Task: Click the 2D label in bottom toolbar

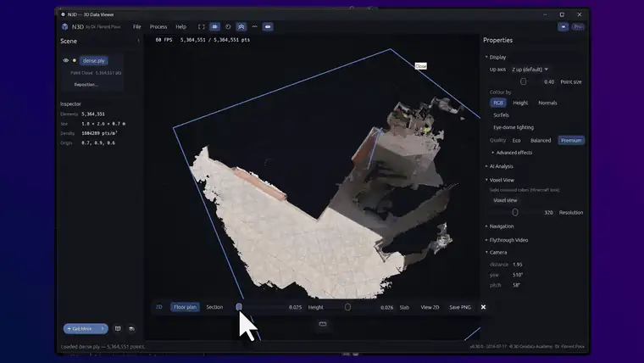Action: click(x=159, y=307)
